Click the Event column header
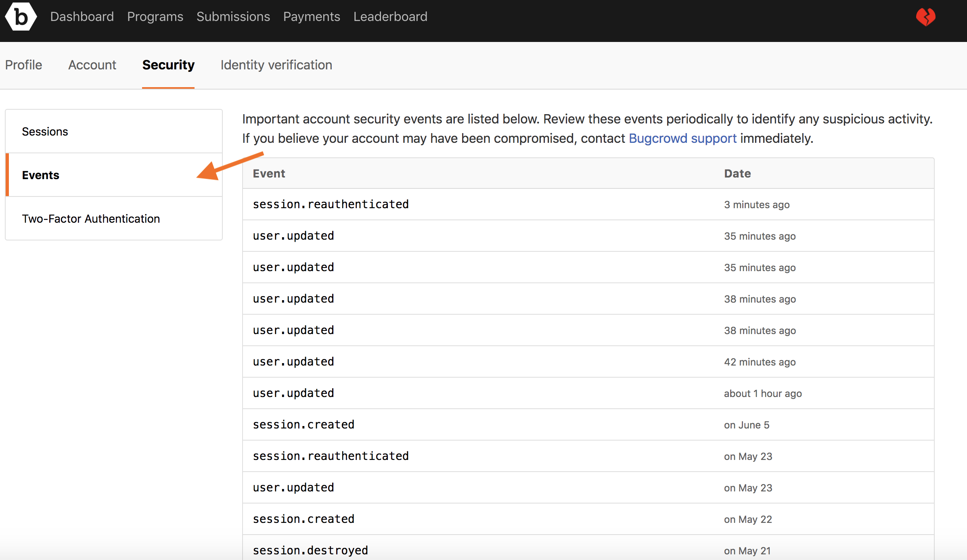The image size is (967, 560). point(269,173)
